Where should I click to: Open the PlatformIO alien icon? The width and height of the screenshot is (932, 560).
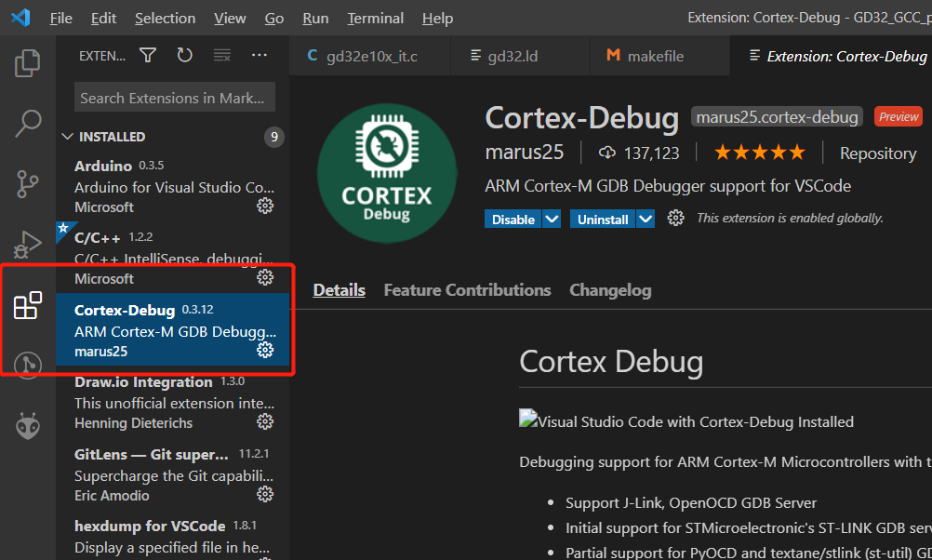(27, 426)
